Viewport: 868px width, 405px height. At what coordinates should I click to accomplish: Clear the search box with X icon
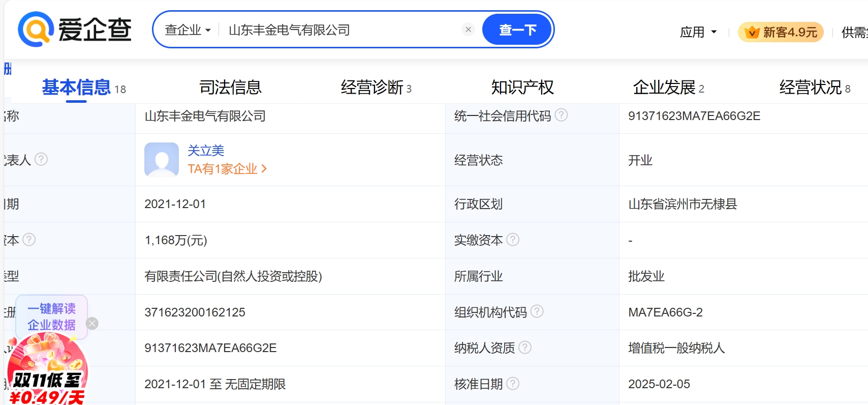(468, 30)
